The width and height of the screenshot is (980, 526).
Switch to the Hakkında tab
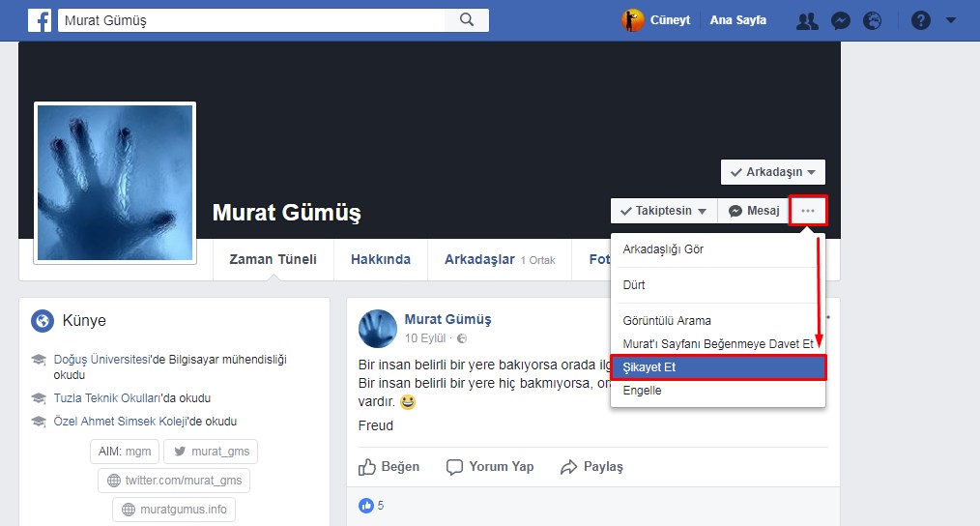point(380,259)
